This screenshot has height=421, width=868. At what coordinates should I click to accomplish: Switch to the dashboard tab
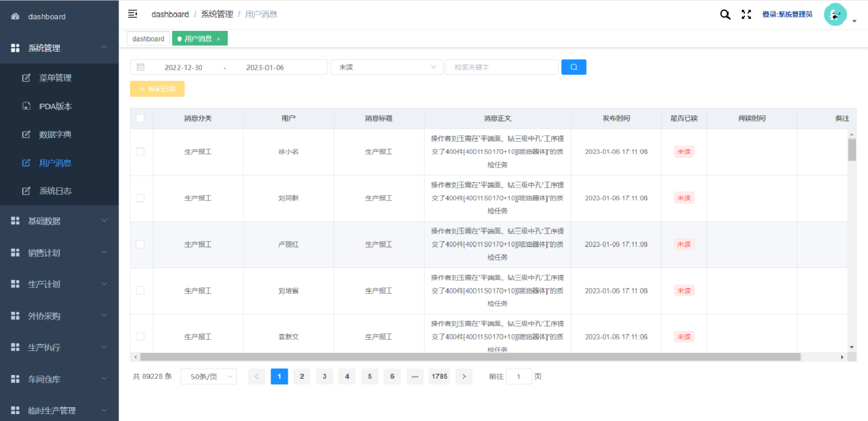[148, 38]
